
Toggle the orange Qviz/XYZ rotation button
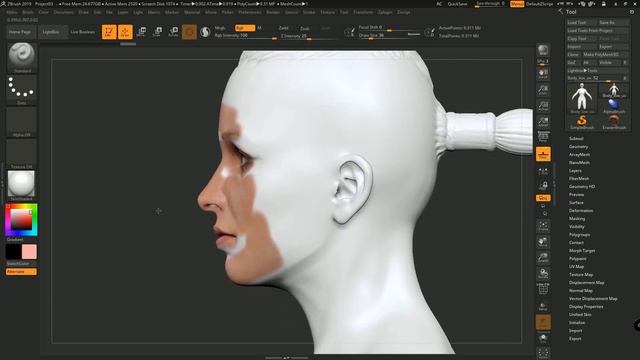543,198
